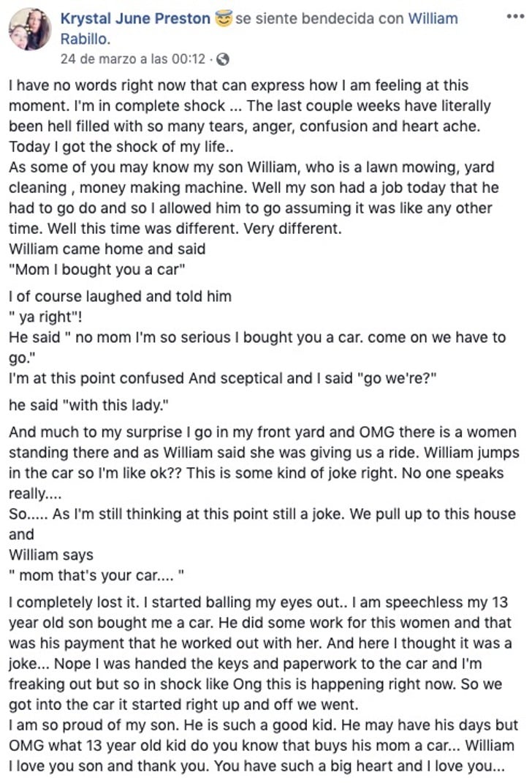Image resolution: width=532 pixels, height=783 pixels.
Task: Click the line "William came home and said"
Action: click(107, 249)
